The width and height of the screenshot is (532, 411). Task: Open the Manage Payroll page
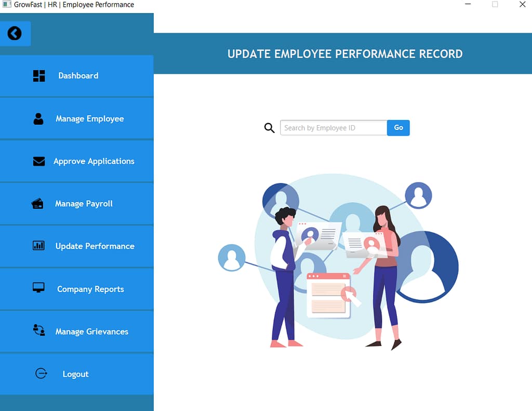click(x=84, y=204)
